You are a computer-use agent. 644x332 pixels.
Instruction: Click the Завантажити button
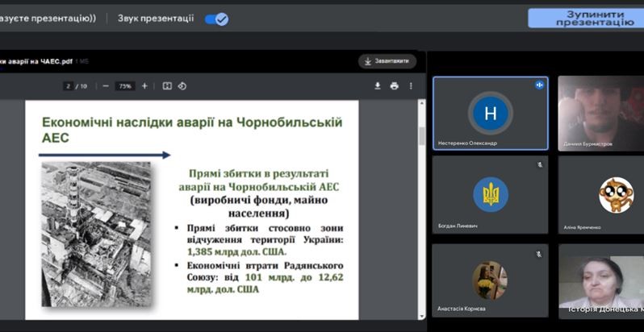[387, 61]
